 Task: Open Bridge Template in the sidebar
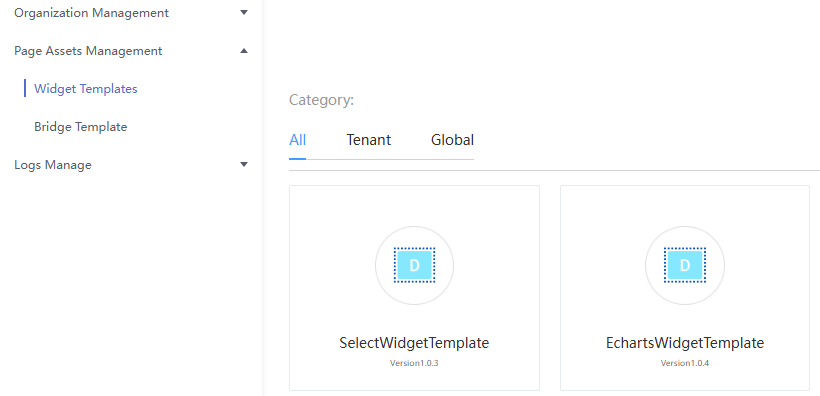tap(81, 127)
